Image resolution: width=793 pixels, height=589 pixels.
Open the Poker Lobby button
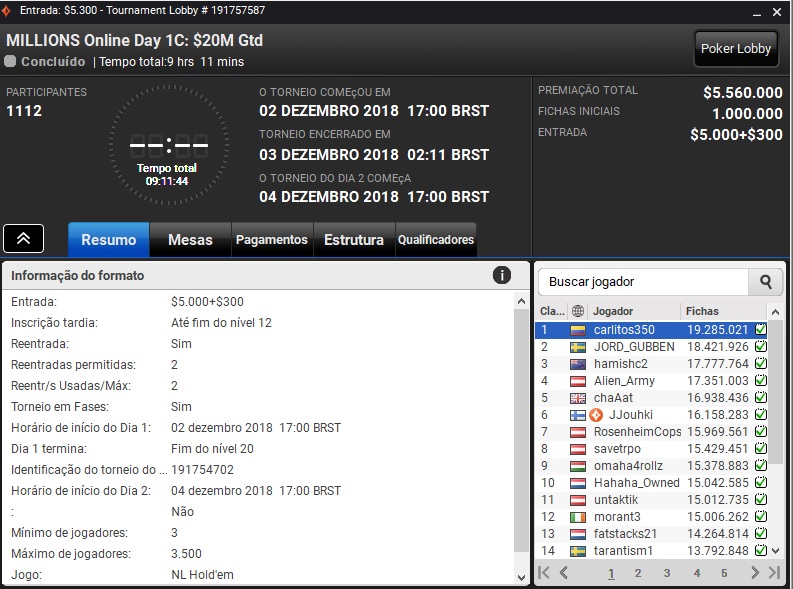pos(736,49)
